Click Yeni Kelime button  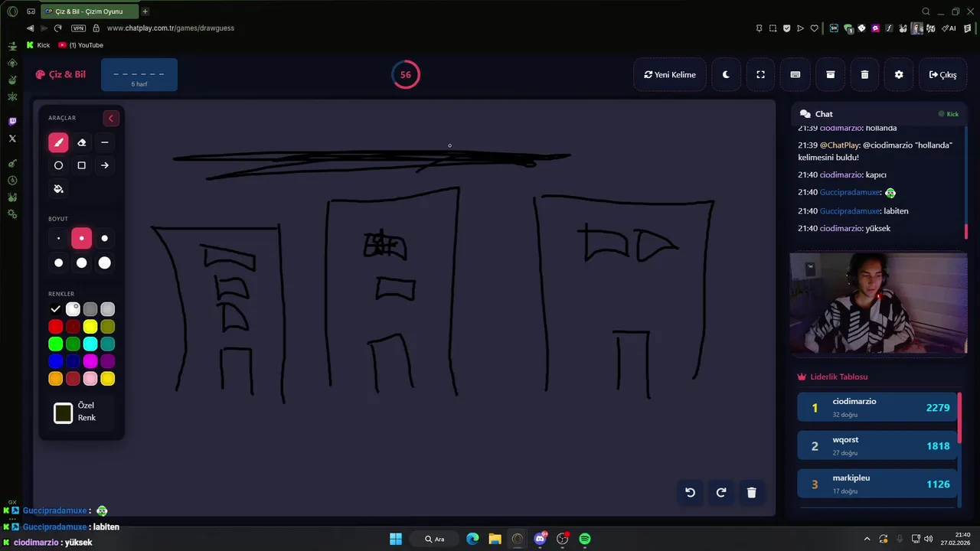coord(670,75)
